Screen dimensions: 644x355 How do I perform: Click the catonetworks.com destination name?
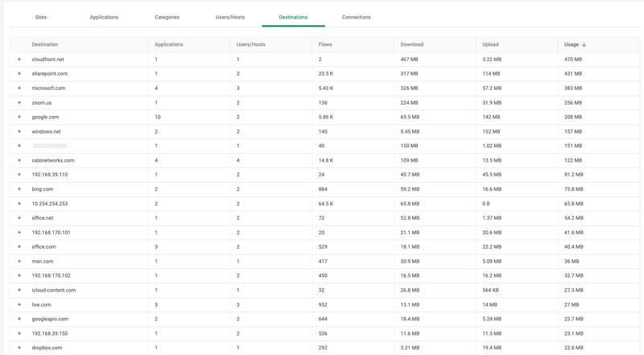[53, 160]
